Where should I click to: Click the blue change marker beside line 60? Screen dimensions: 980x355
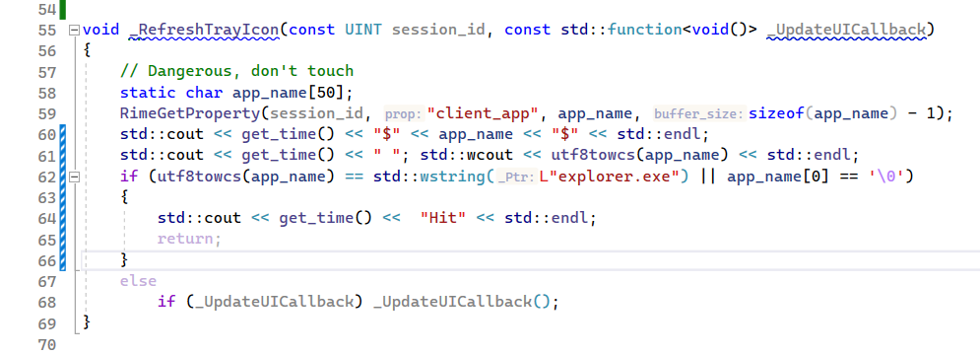tap(62, 135)
